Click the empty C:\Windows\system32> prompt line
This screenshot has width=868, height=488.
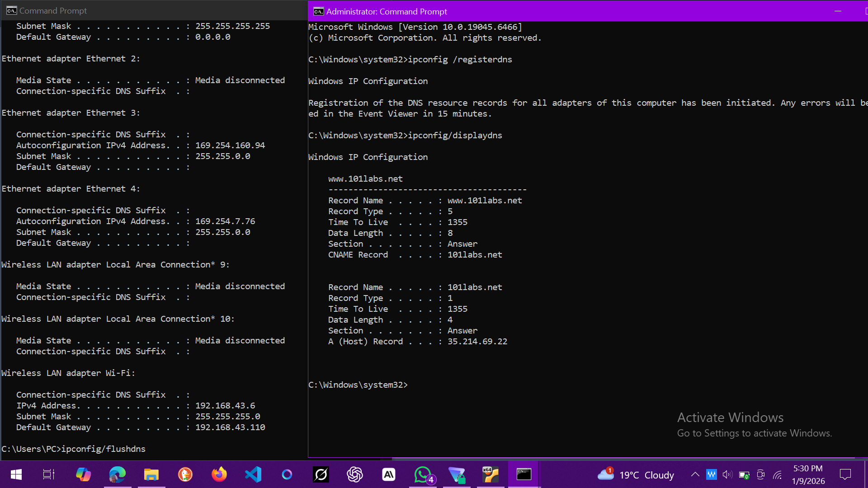pyautogui.click(x=358, y=385)
